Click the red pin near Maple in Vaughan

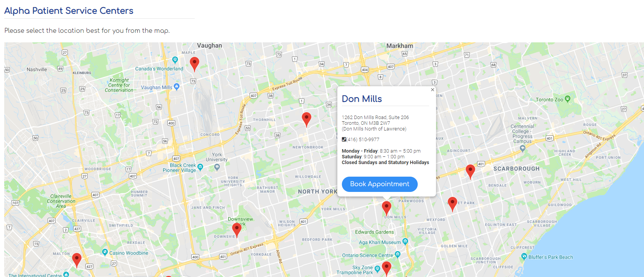pos(194,64)
